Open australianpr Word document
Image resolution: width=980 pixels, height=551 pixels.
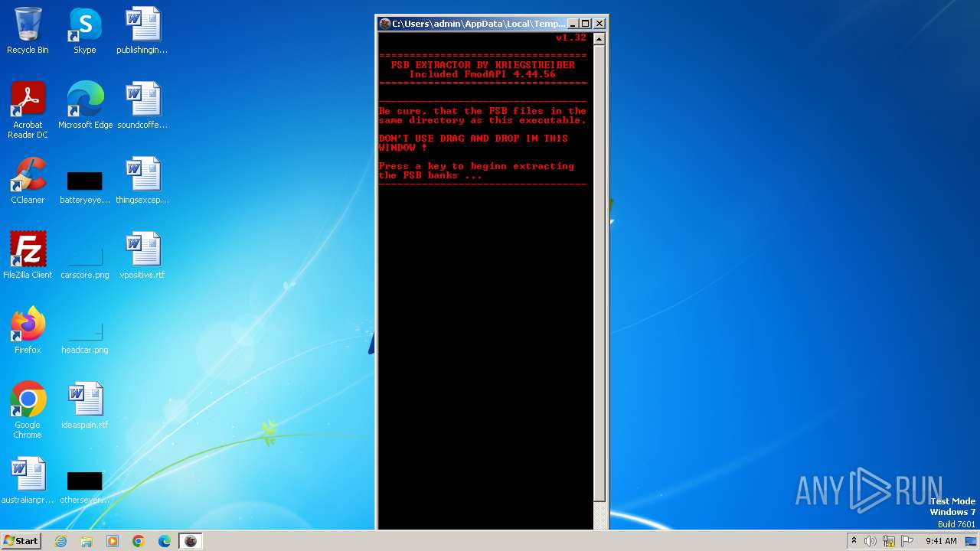pos(28,481)
